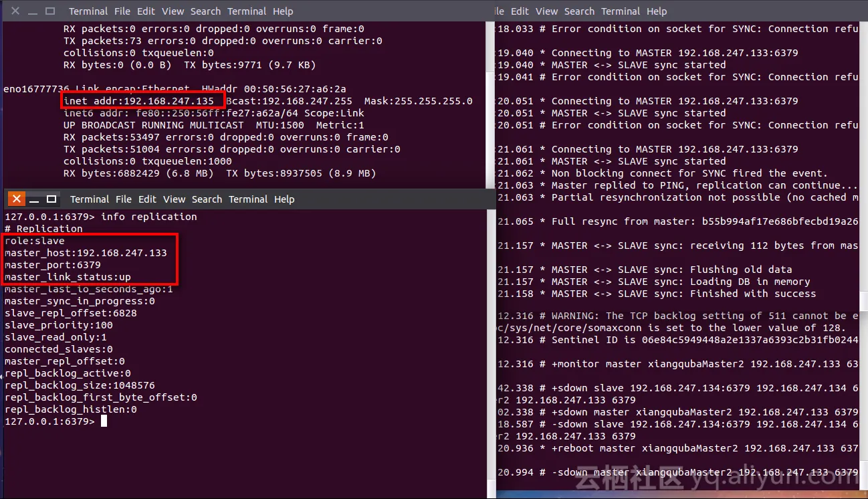Open View menu in front replication terminal

tap(175, 199)
